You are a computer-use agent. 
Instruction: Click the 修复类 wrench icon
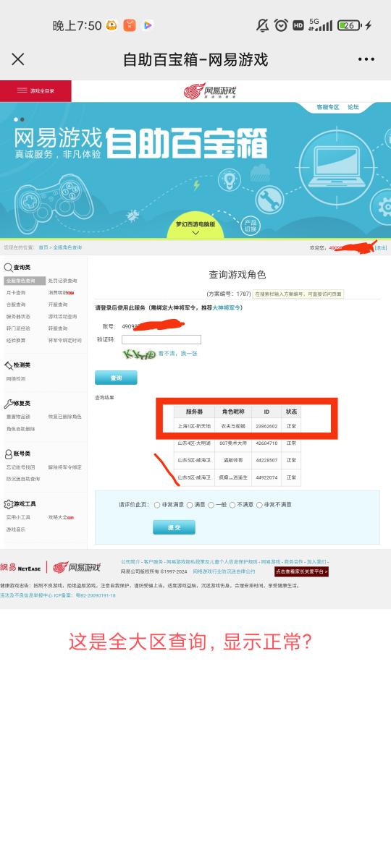pyautogui.click(x=8, y=404)
